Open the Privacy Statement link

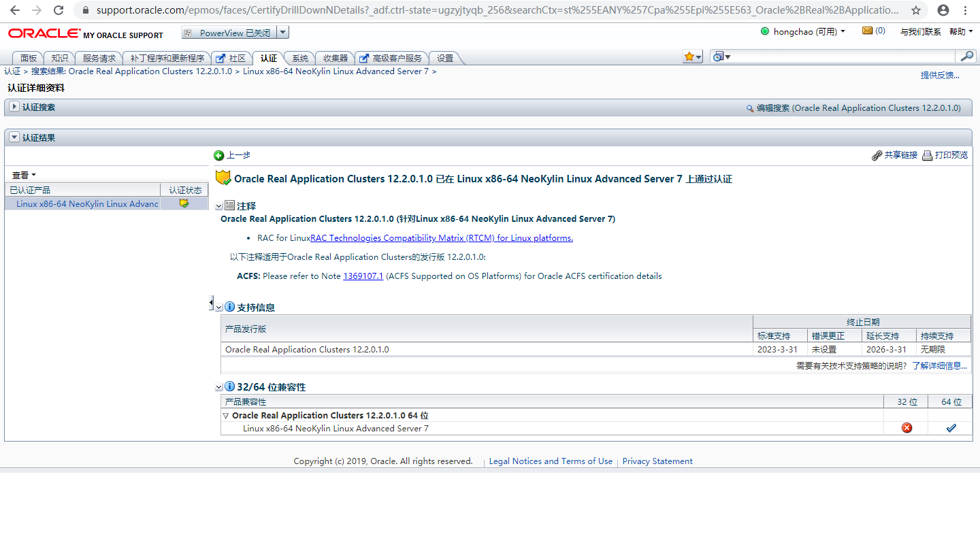[x=657, y=461]
